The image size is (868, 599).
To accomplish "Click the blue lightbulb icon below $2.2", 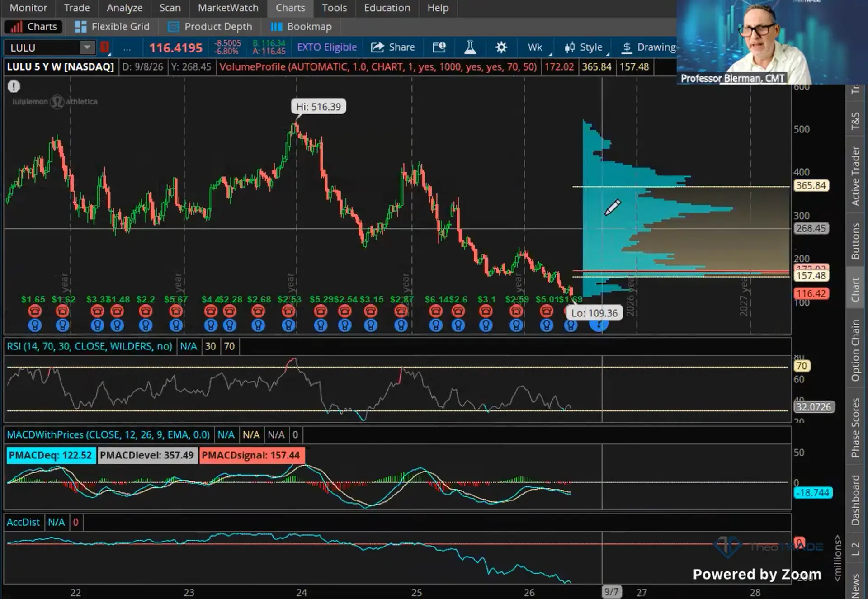I will tap(145, 325).
